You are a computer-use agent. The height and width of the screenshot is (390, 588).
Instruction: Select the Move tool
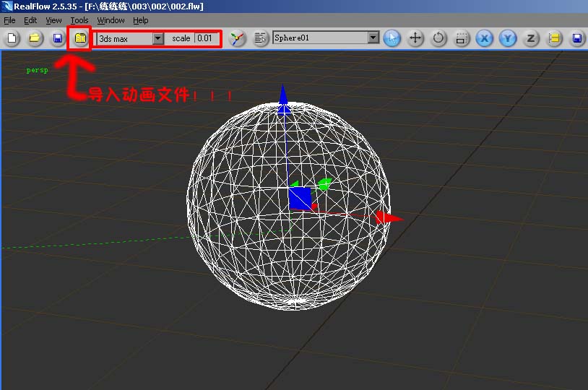415,38
